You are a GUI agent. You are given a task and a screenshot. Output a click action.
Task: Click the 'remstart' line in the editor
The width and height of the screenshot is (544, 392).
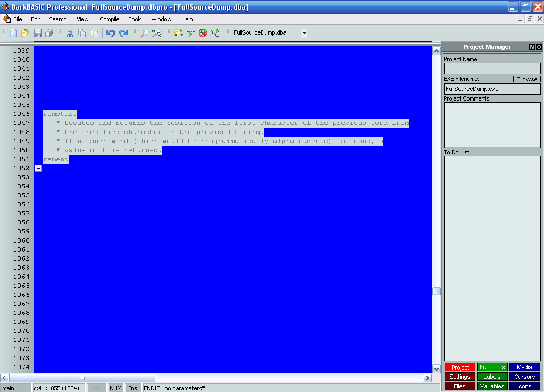click(x=60, y=114)
